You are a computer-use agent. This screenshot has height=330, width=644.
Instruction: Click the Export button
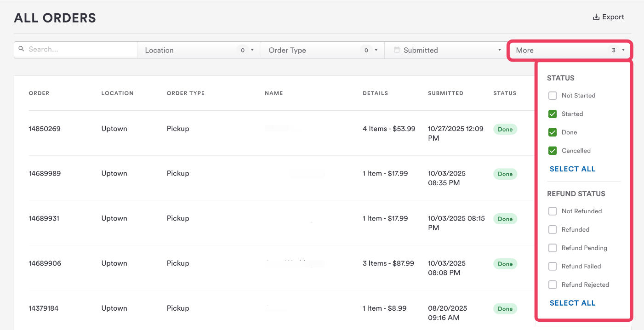point(608,17)
